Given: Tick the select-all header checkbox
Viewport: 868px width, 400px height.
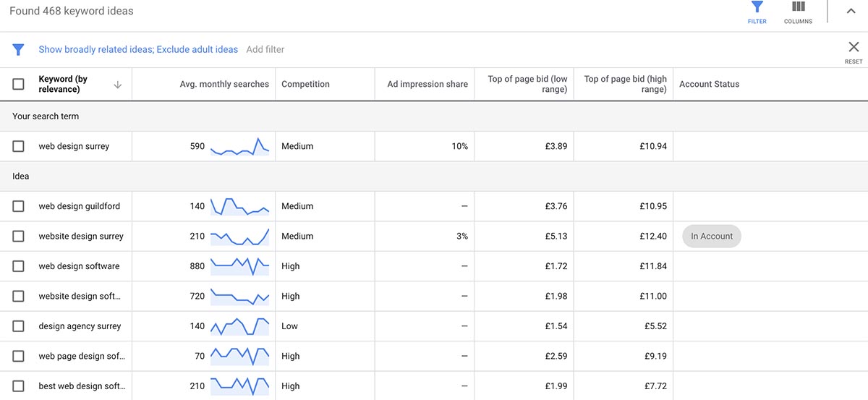Looking at the screenshot, I should (x=18, y=84).
